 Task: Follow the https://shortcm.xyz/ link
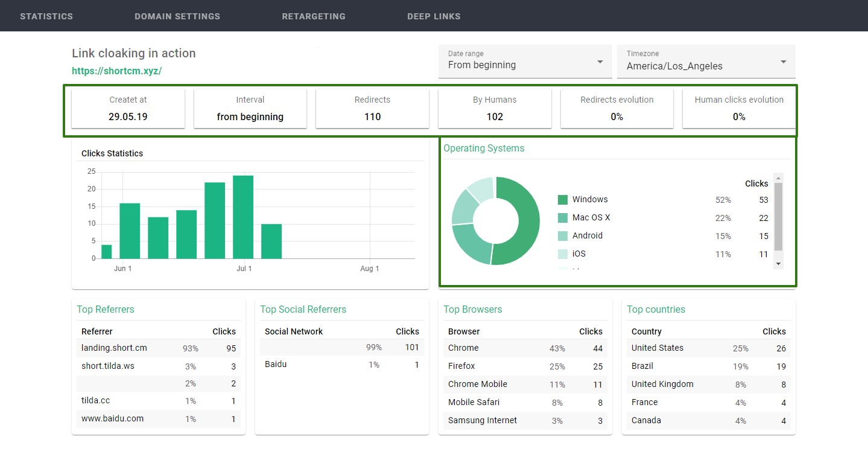(117, 71)
